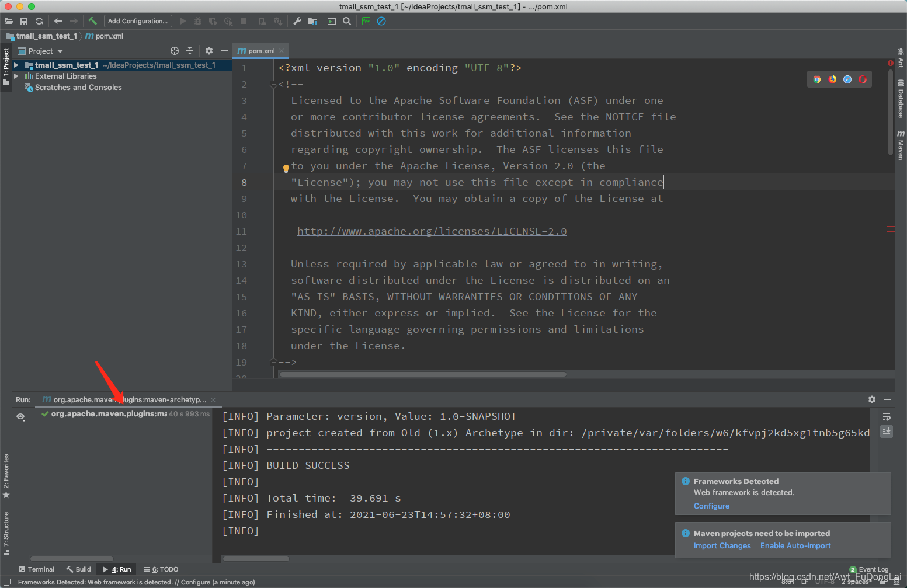Open the Z: Structure side tab
The height and width of the screenshot is (588, 907).
(x=6, y=533)
